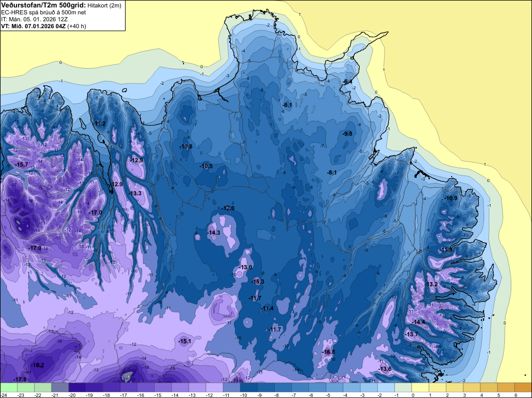Select the -13.3 temperature reading

[x=135, y=193]
